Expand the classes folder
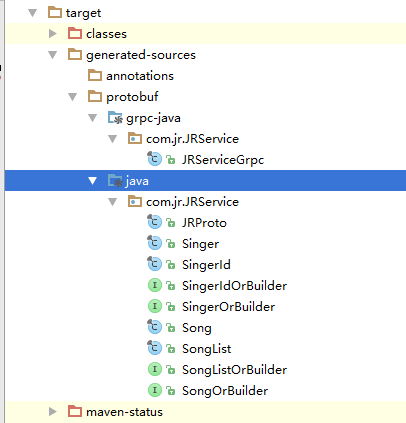 [x=53, y=33]
